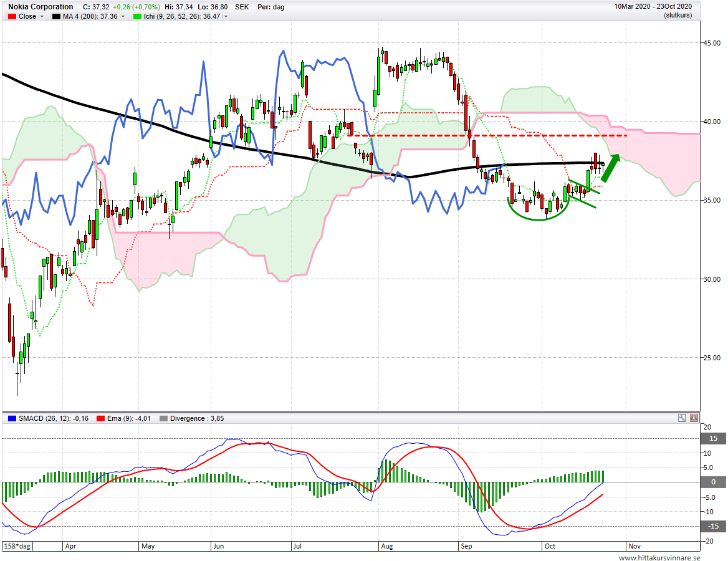Screen dimensions: 728x561
Task: Open the www.hittakursvinnare.se link
Action: point(659,558)
